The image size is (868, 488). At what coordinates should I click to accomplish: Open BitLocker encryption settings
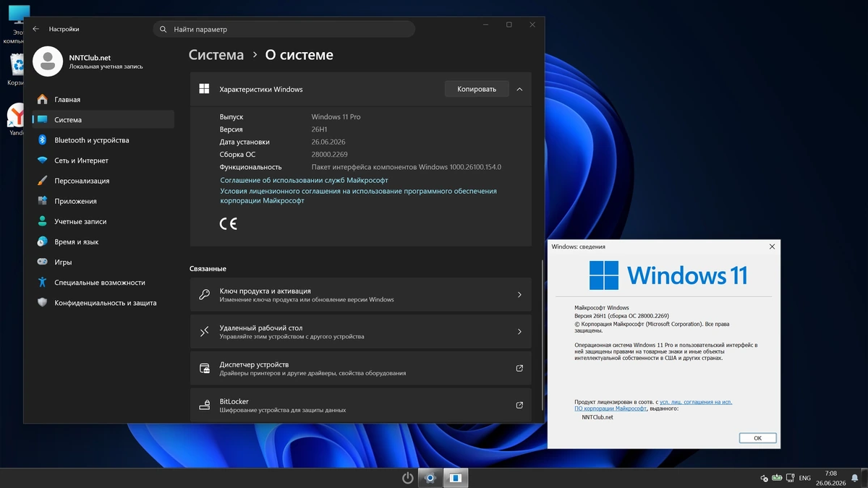pyautogui.click(x=360, y=405)
